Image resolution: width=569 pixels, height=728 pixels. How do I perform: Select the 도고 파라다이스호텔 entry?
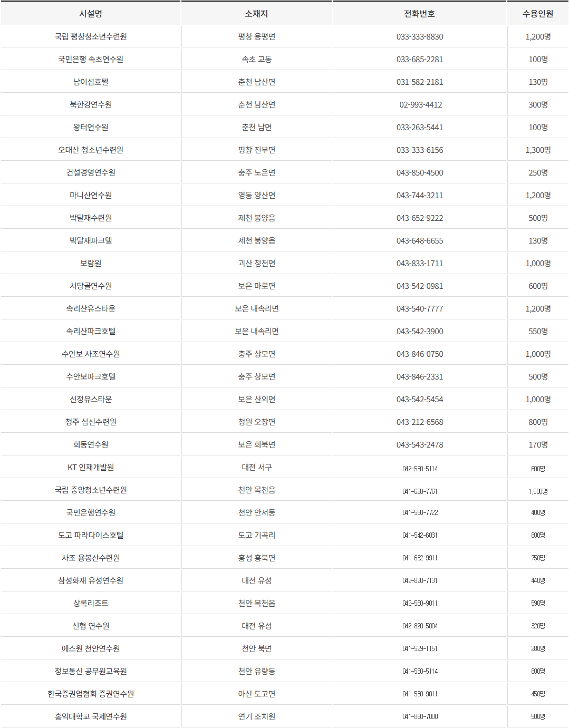point(91,535)
